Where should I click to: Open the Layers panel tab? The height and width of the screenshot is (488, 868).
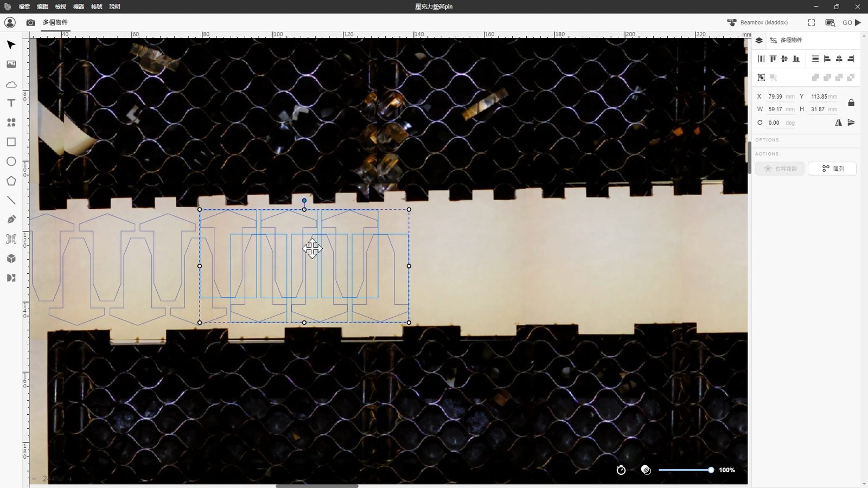[x=759, y=40]
